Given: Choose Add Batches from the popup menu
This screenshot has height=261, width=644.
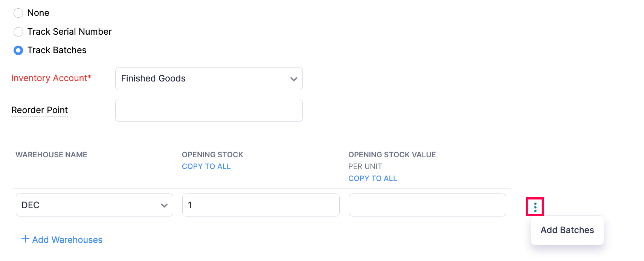Looking at the screenshot, I should pos(567,230).
